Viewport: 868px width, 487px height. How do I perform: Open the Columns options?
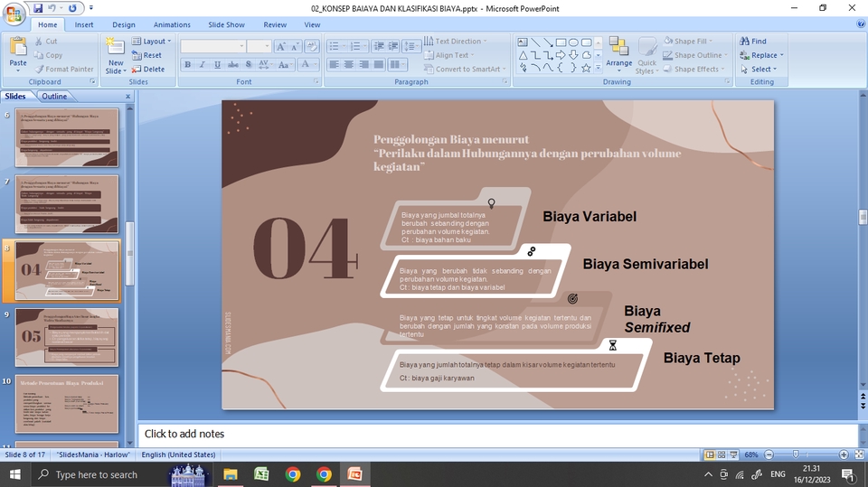coord(396,65)
